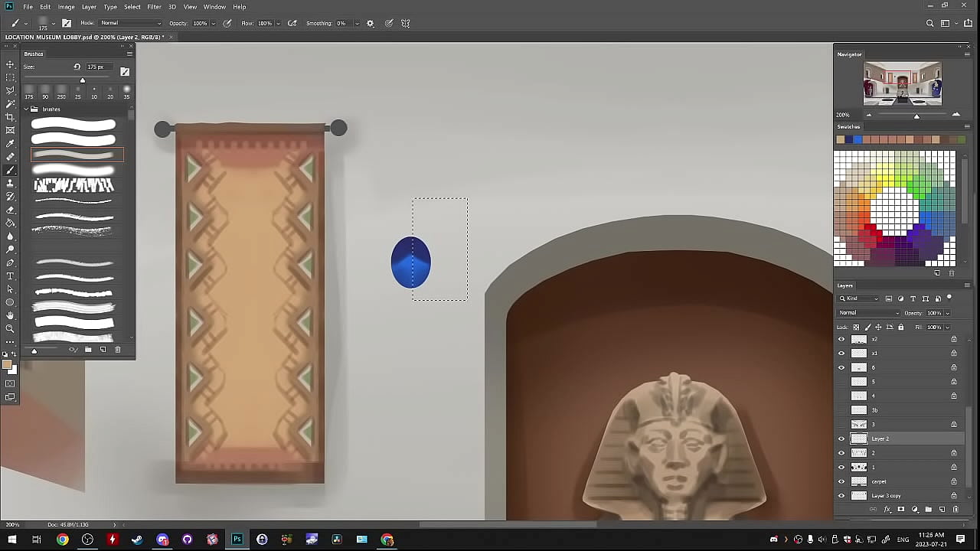Open the Flow dropdown arrow
The image size is (980, 551).
[x=278, y=24]
